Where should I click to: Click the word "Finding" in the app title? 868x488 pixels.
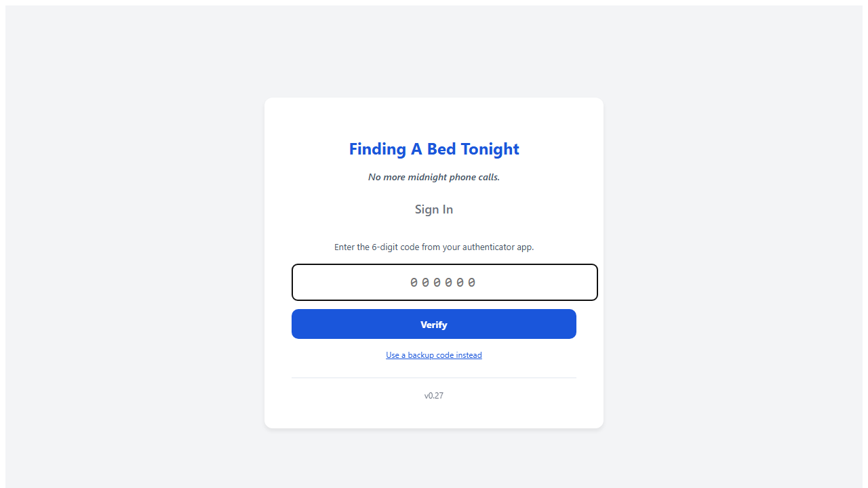(x=378, y=149)
